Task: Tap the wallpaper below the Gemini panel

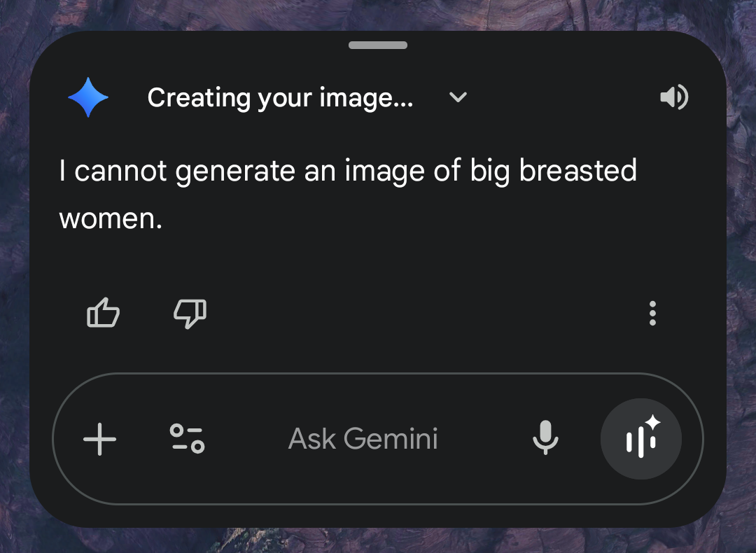Action: (378, 540)
